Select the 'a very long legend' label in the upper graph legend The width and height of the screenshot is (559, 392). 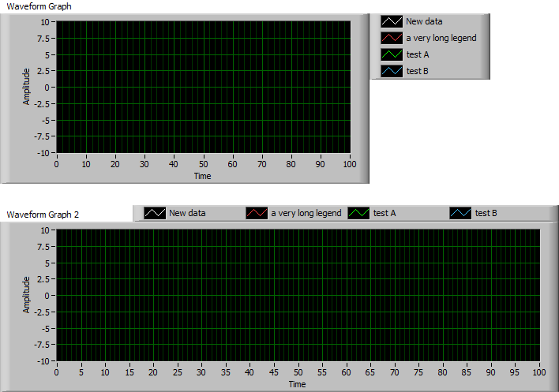click(x=441, y=38)
